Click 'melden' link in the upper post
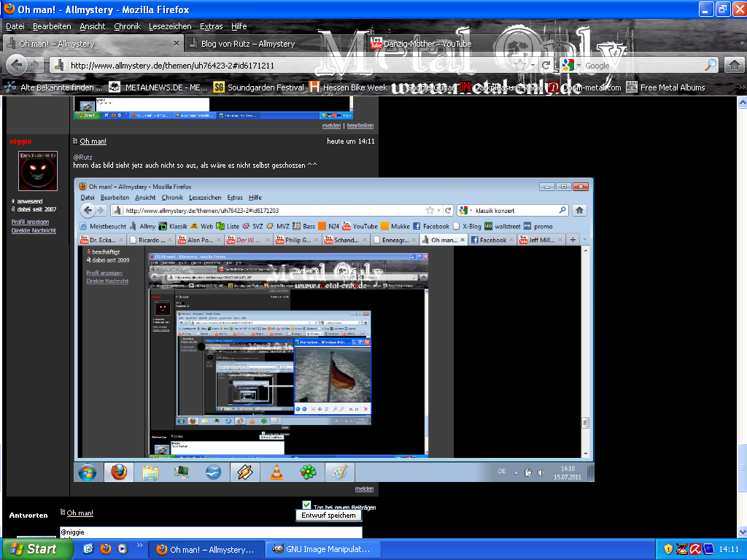 point(331,125)
